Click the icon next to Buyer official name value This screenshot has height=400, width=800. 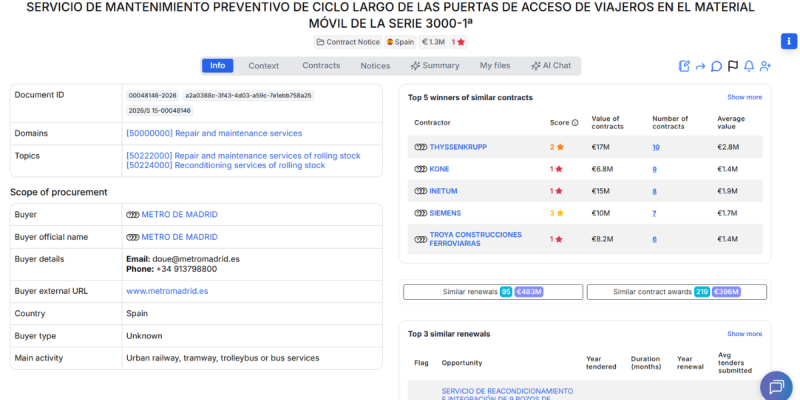click(133, 237)
